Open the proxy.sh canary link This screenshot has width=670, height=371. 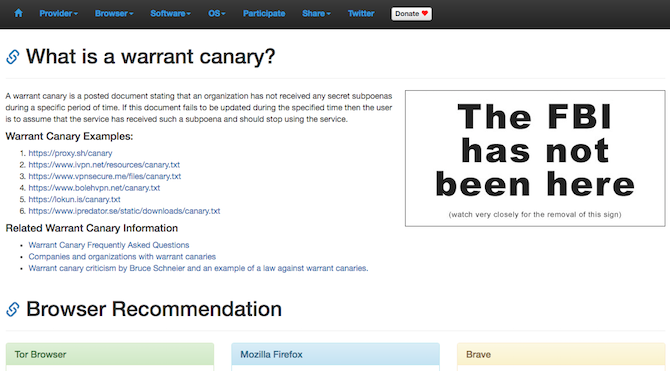71,153
